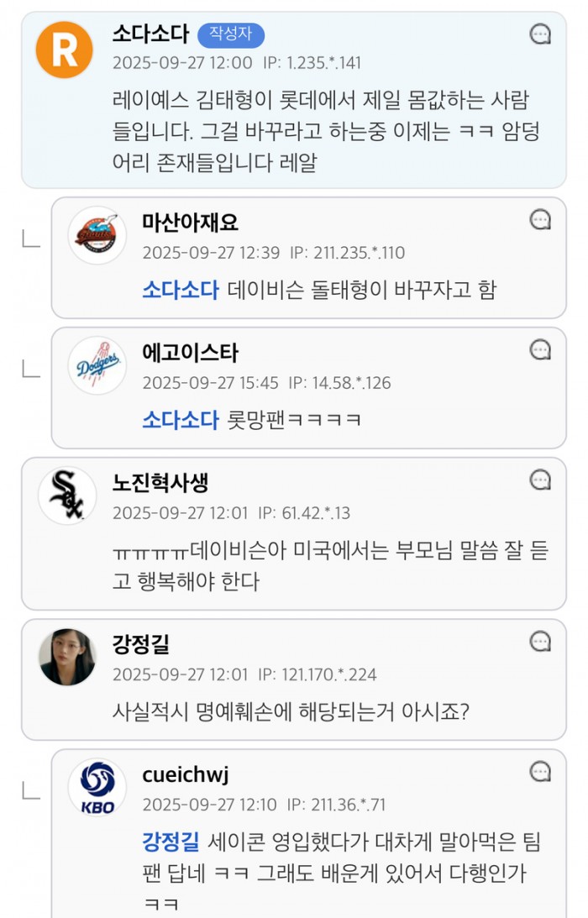Screen dimensions: 588x918
Task: Click reply bubble icon on cueichwj's comment
Action: (541, 772)
